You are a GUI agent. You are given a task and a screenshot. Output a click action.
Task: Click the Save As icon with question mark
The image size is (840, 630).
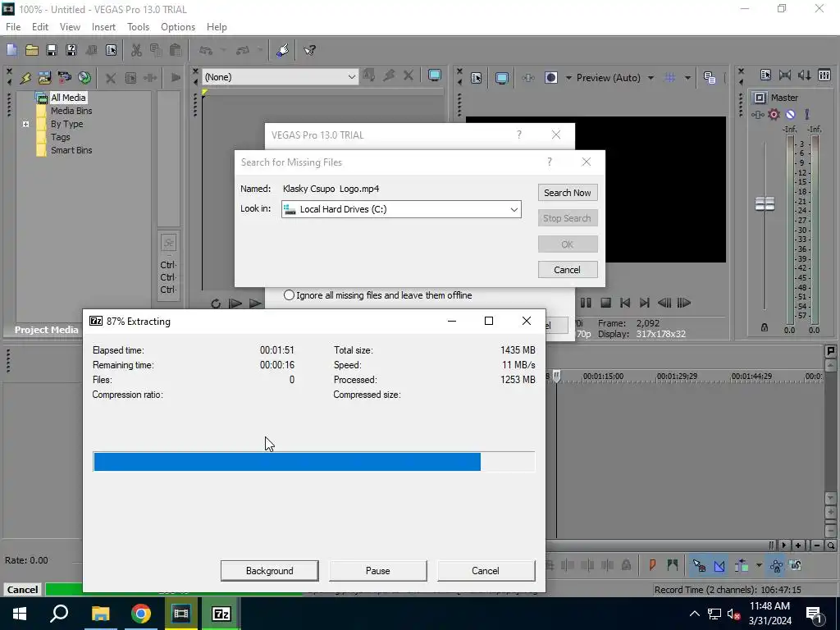coord(71,50)
